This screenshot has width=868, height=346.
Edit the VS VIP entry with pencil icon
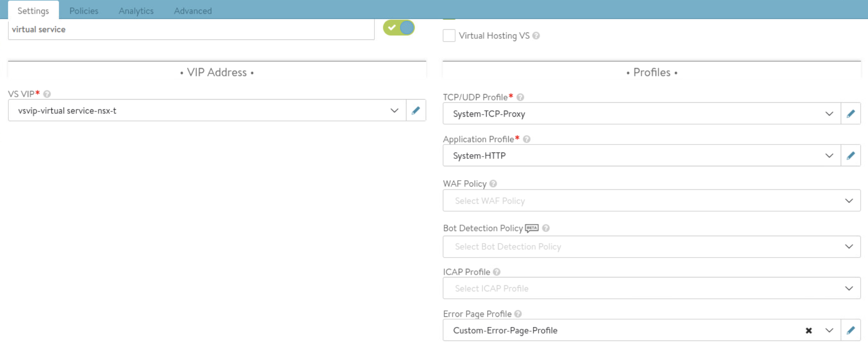416,110
